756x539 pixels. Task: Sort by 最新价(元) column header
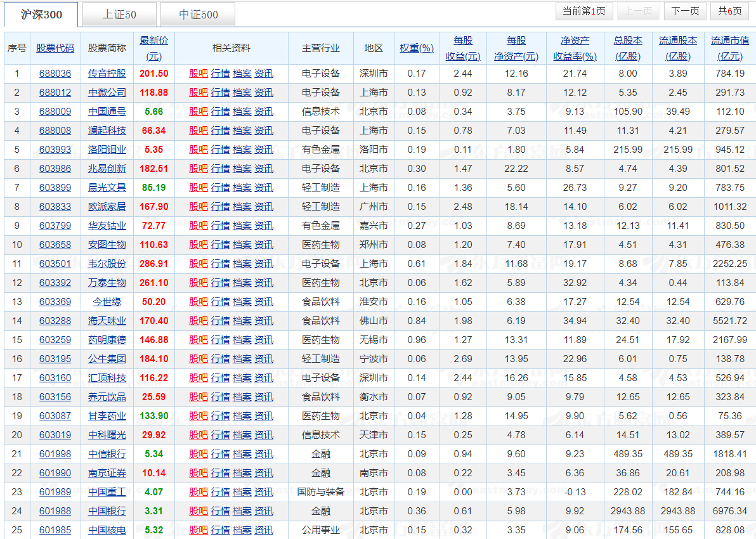click(x=154, y=48)
